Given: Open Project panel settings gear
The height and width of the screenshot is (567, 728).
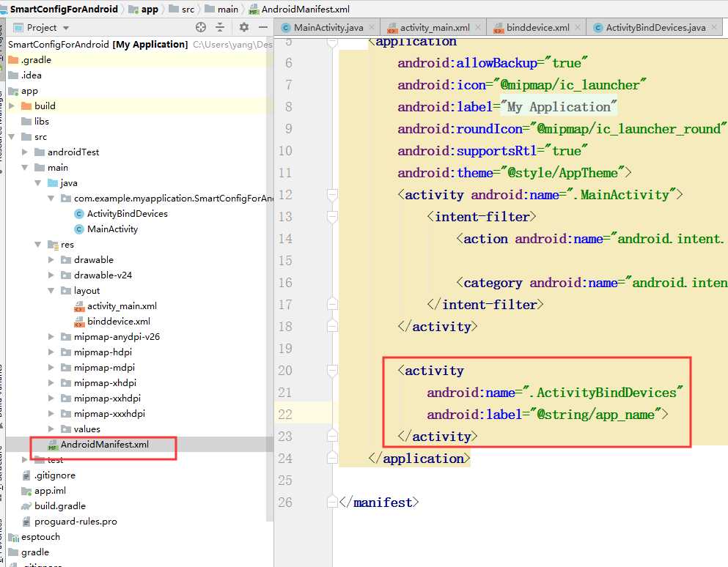Looking at the screenshot, I should coord(243,27).
